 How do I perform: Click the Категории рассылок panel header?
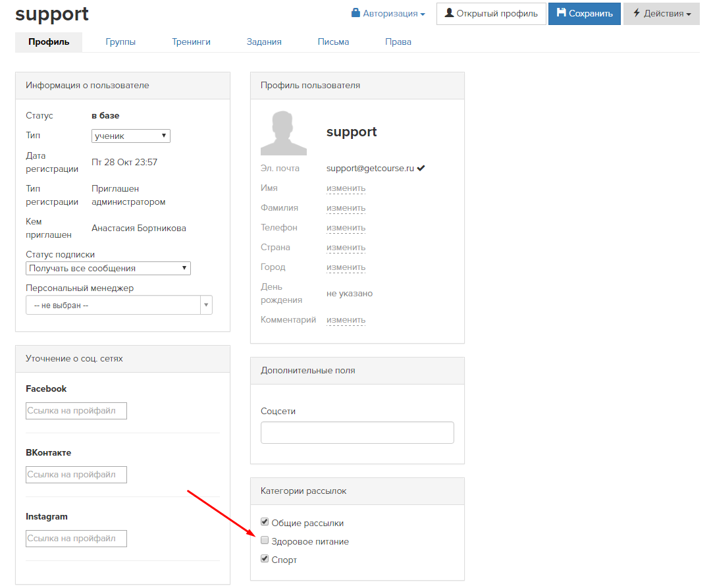tap(357, 491)
